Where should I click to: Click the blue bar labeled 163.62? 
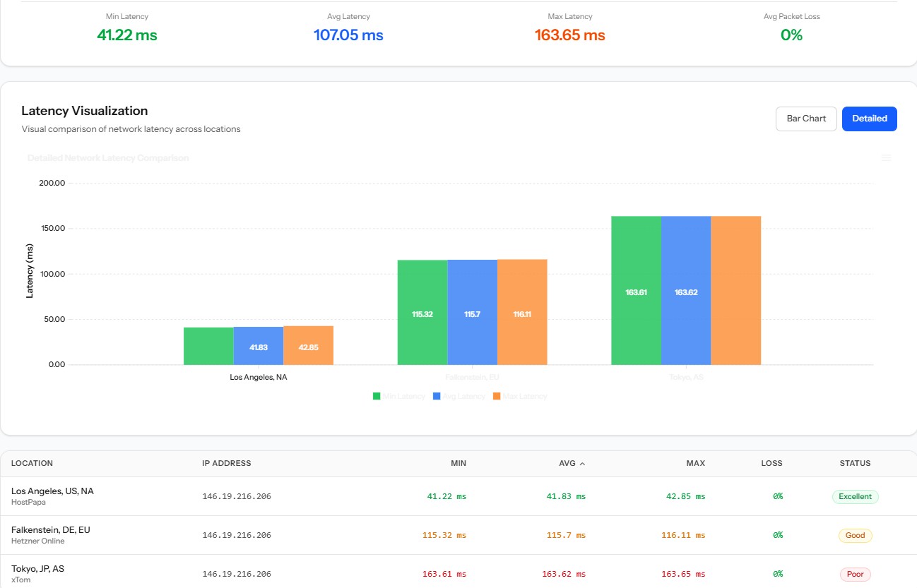click(x=686, y=291)
